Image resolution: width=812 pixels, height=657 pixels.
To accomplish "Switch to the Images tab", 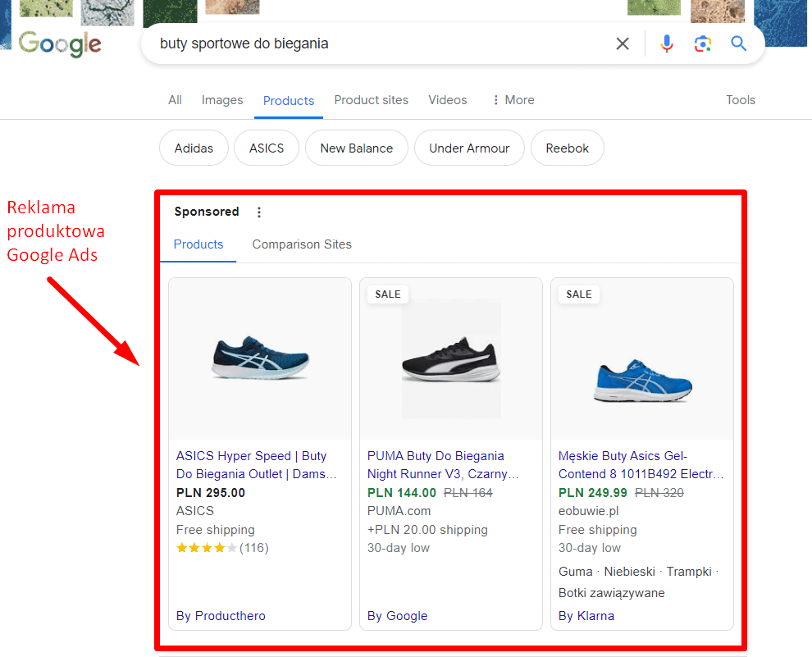I will [221, 99].
